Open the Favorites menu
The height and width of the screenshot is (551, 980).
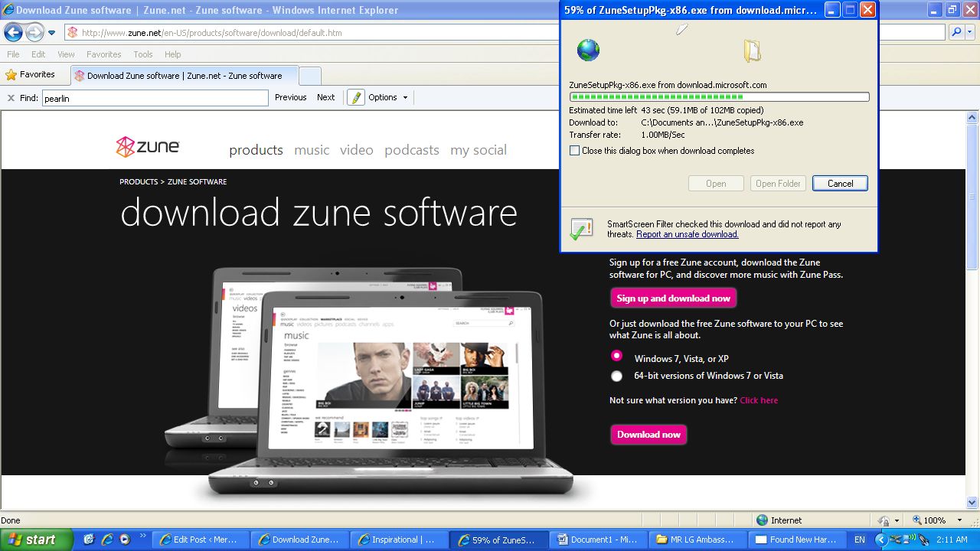point(103,54)
